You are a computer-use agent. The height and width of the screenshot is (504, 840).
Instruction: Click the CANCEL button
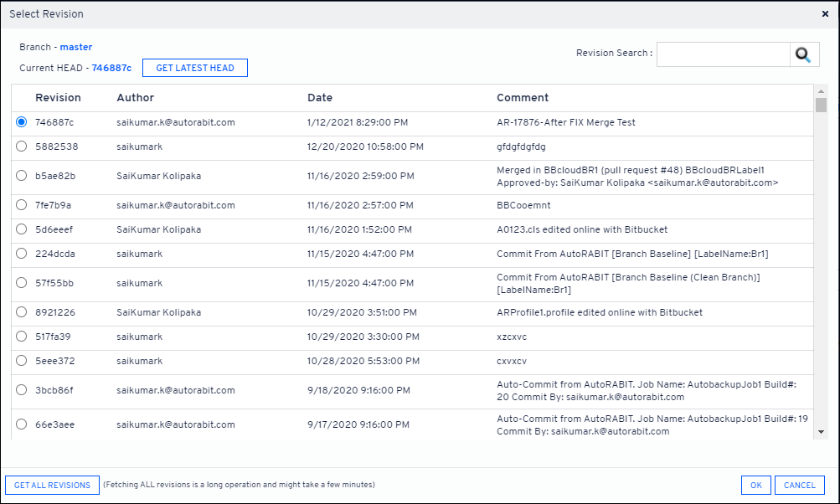pos(799,485)
